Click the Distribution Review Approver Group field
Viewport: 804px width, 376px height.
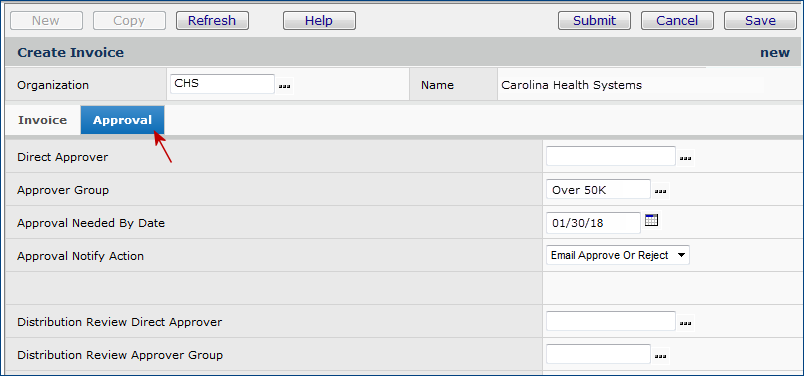(x=598, y=354)
